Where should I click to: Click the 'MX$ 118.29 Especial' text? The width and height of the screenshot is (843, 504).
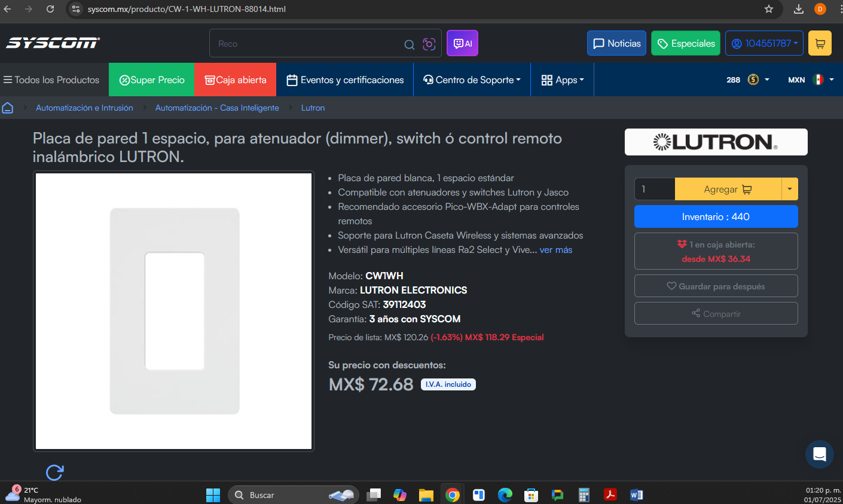(x=504, y=337)
